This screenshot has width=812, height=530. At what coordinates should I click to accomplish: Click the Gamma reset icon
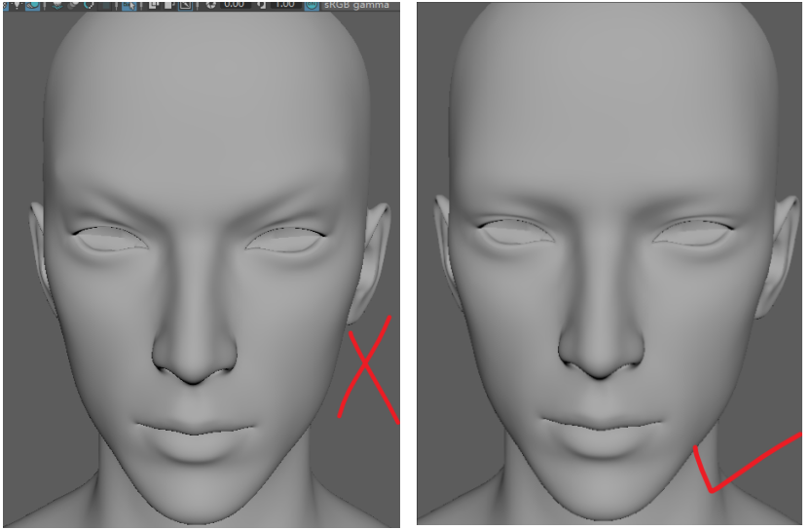click(261, 5)
